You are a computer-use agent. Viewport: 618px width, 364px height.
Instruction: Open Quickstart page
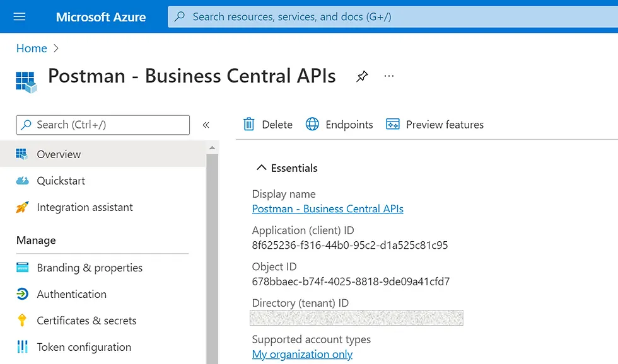click(61, 181)
